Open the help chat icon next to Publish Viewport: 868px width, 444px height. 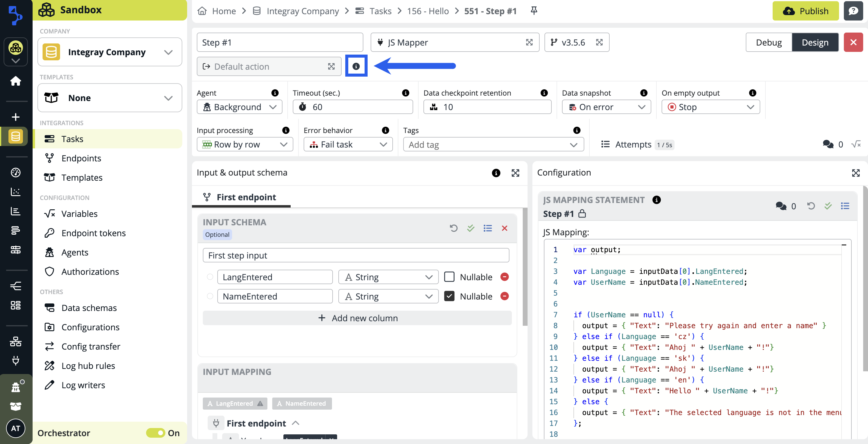click(x=853, y=11)
